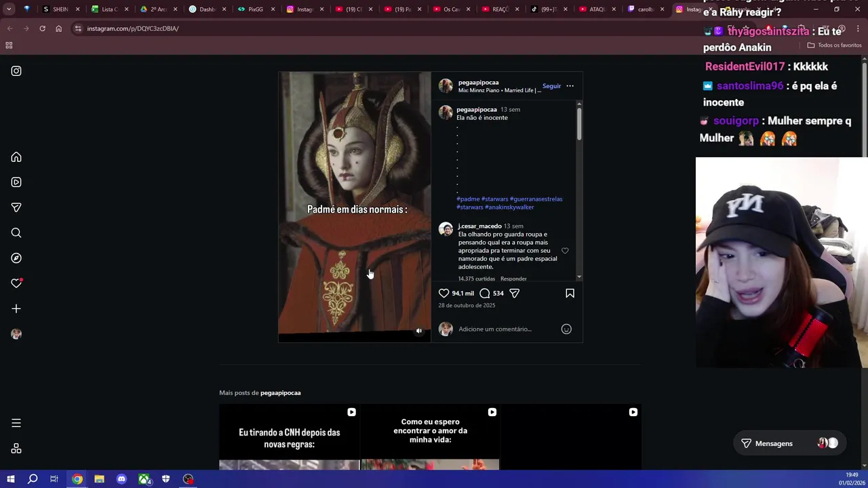
Task: Reply to j.cesar_macedo's comment with Responder
Action: click(x=513, y=279)
